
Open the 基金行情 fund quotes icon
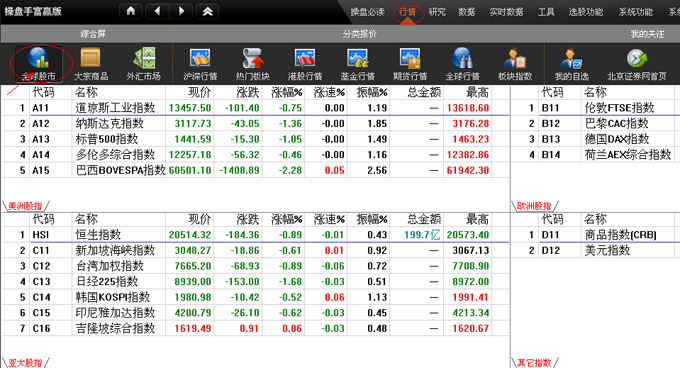point(357,65)
